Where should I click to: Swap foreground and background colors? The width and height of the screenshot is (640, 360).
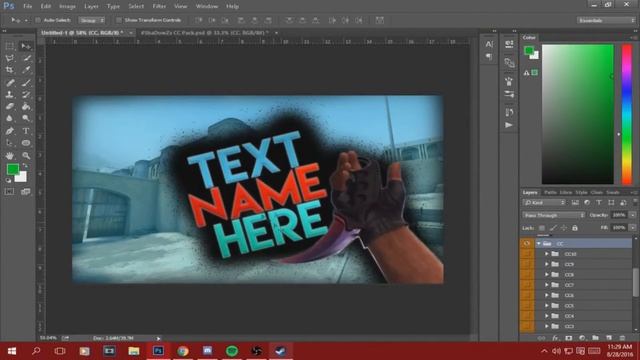coord(25,166)
